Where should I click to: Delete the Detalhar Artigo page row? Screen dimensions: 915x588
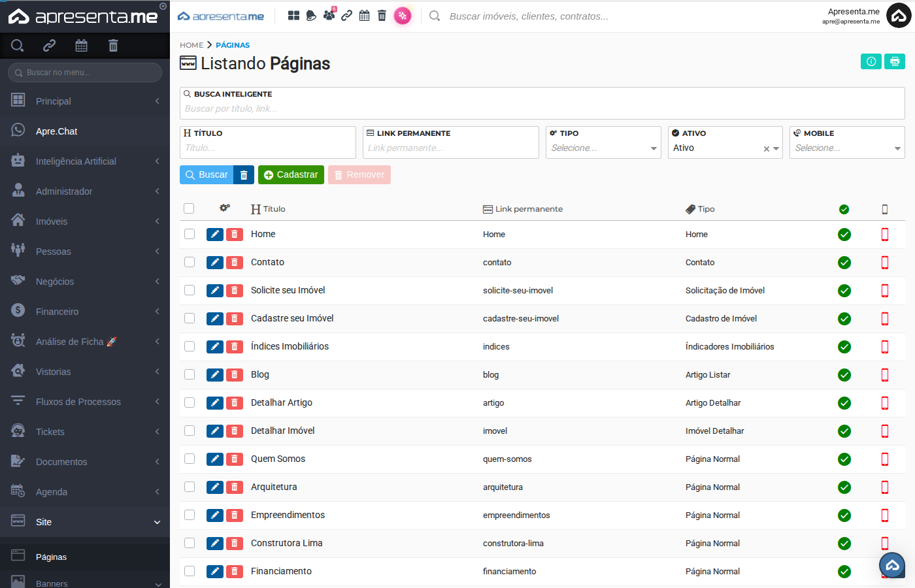point(235,403)
